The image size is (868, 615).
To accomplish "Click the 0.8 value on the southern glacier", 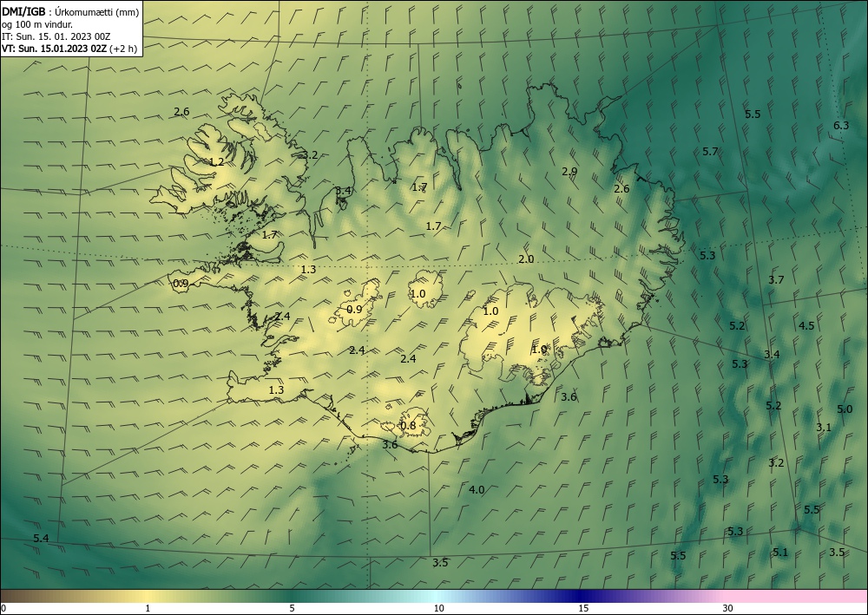I will click(x=408, y=426).
